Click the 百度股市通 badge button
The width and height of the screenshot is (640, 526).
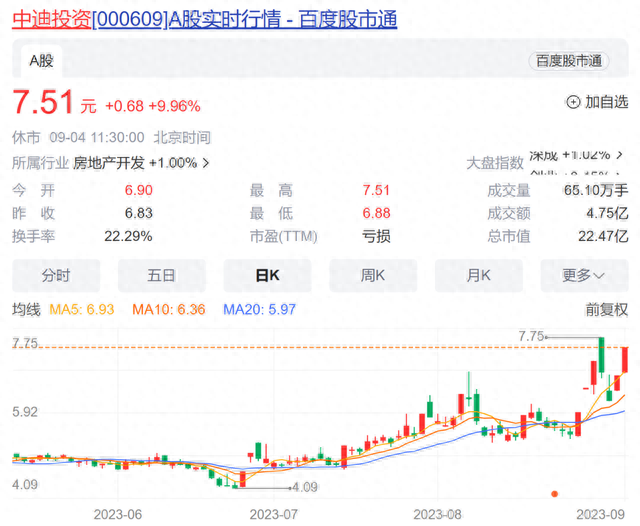point(569,61)
